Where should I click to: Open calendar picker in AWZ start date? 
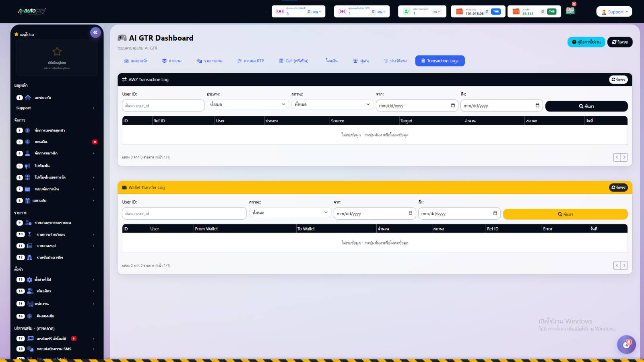pyautogui.click(x=453, y=105)
